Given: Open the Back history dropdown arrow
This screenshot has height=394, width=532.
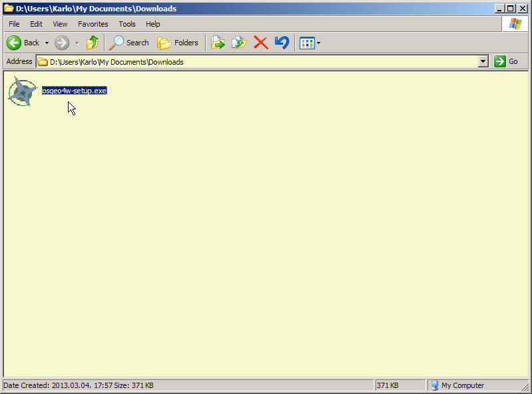Looking at the screenshot, I should click(47, 43).
